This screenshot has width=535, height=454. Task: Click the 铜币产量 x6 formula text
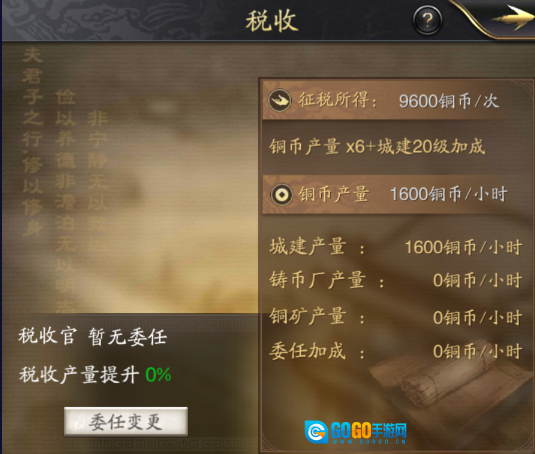pyautogui.click(x=377, y=147)
